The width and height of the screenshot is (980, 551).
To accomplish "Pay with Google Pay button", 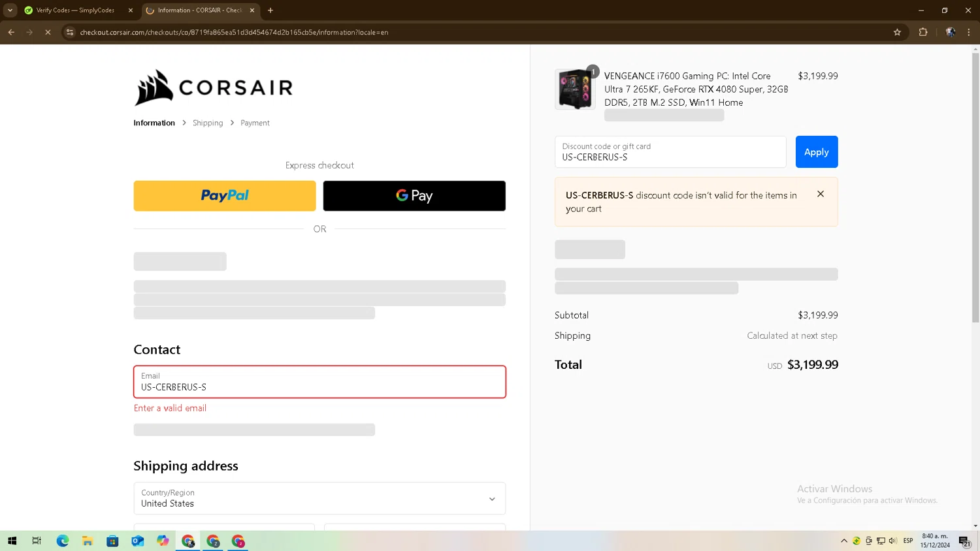I will 414,196.
